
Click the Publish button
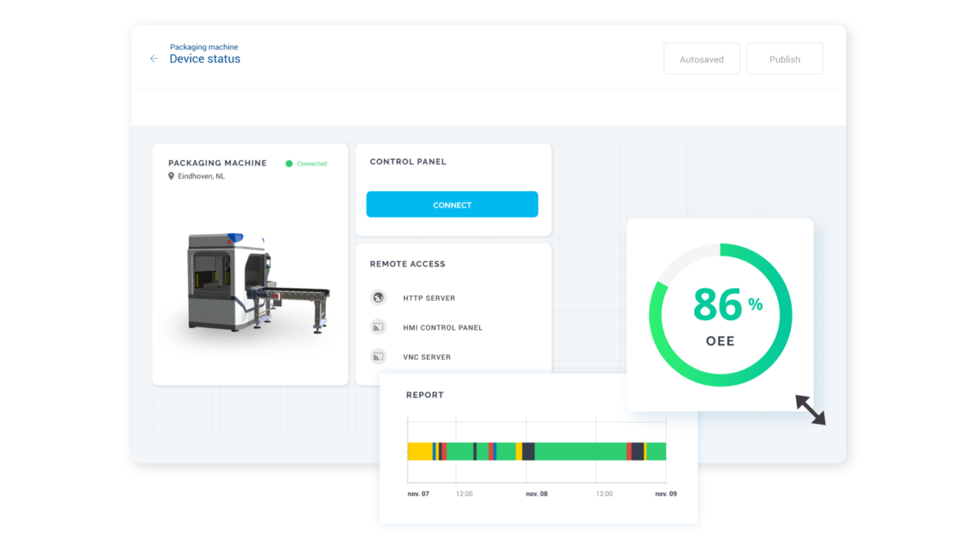point(785,59)
